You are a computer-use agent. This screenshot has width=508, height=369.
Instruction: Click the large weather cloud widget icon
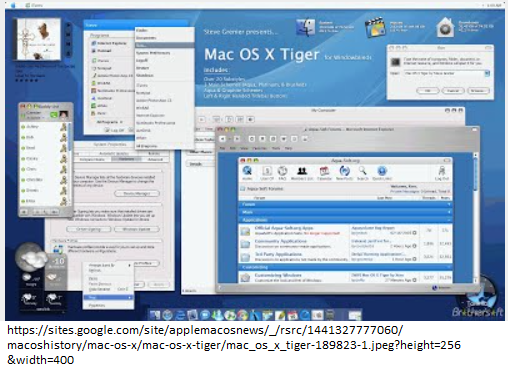31,257
